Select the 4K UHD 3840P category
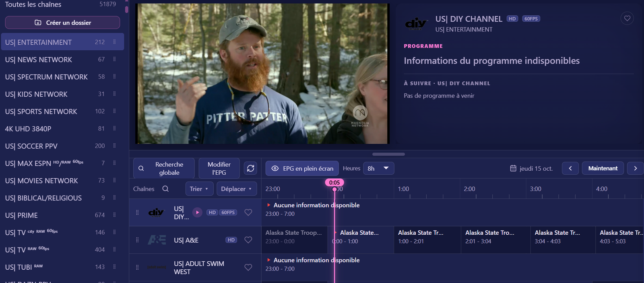This screenshot has height=283, width=644. point(62,129)
